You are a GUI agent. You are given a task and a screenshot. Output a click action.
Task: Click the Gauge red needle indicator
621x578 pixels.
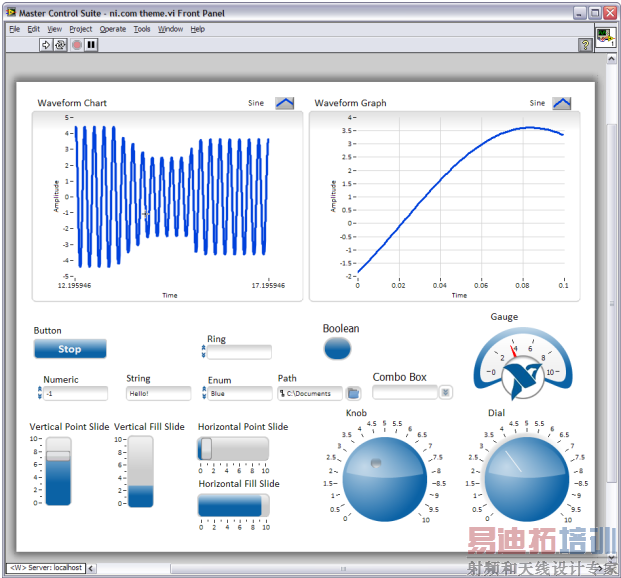click(x=514, y=351)
